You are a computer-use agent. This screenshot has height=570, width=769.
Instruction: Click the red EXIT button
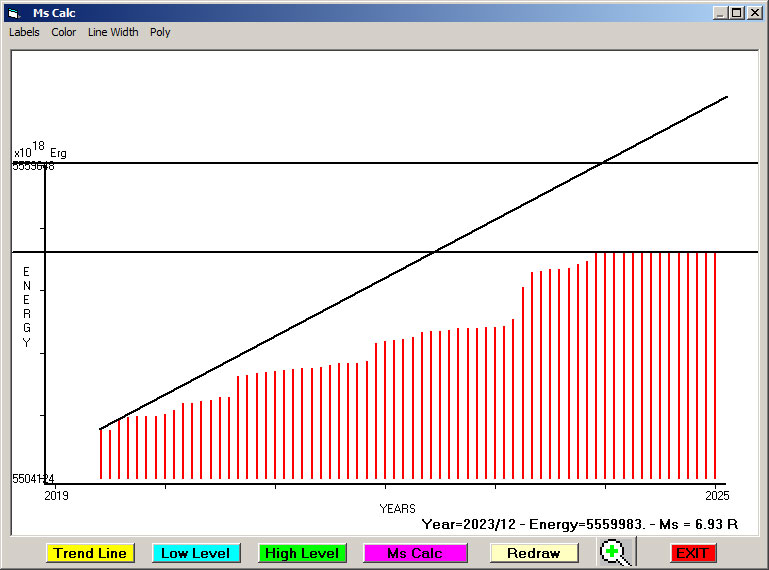[x=692, y=553]
